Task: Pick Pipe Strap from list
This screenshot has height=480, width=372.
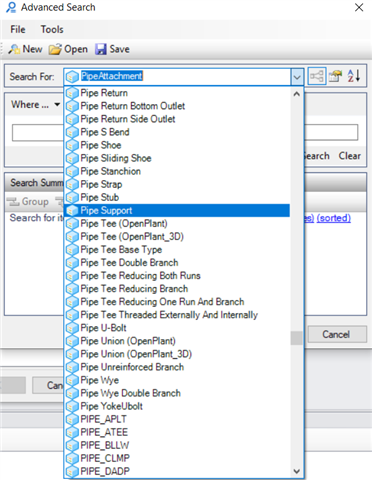Action: coord(177,184)
